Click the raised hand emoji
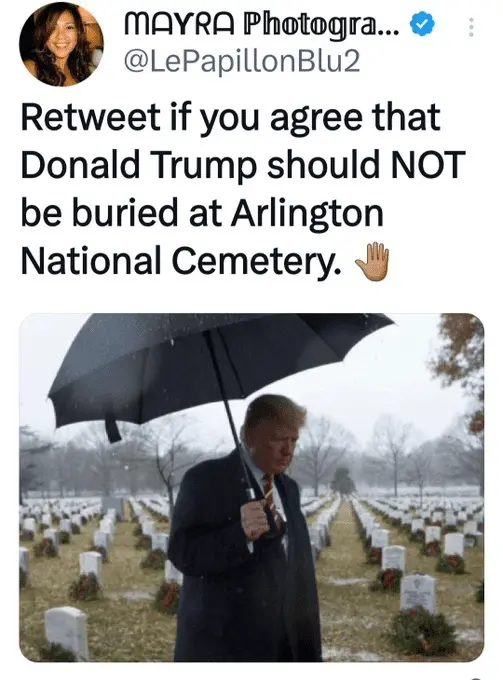 pos(372,262)
